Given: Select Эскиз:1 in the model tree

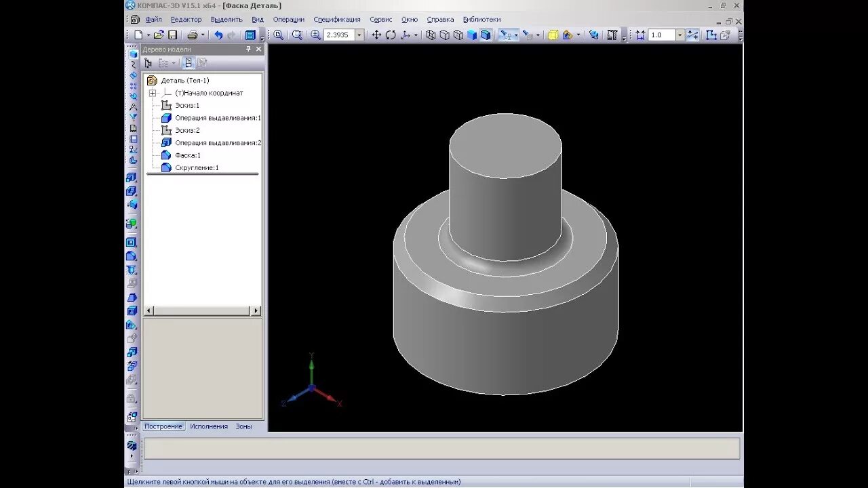Looking at the screenshot, I should (187, 106).
